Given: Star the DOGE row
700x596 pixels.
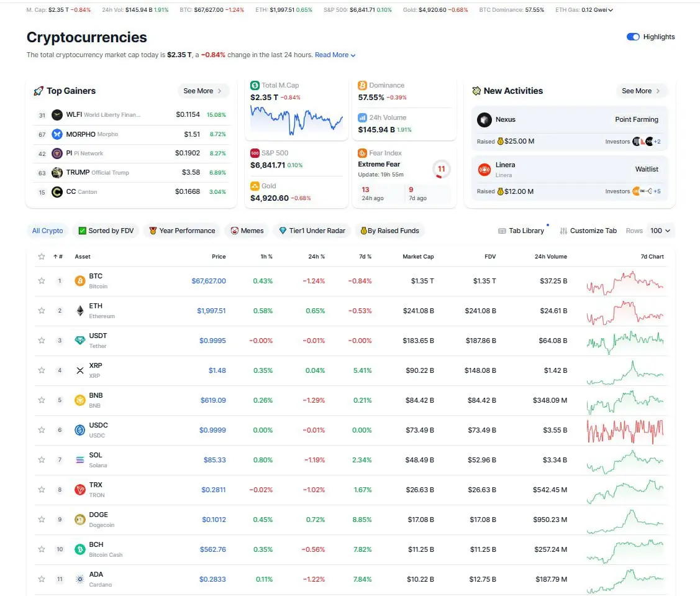Looking at the screenshot, I should click(x=42, y=519).
